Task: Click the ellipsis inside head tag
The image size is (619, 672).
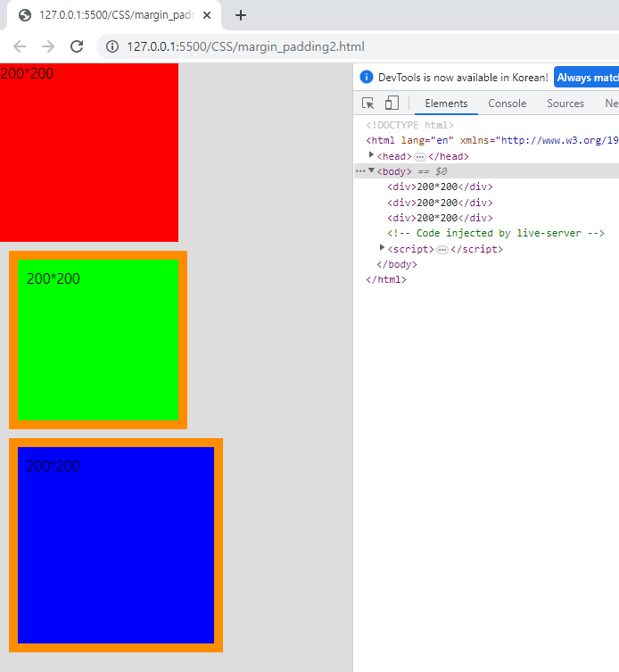Action: [420, 157]
